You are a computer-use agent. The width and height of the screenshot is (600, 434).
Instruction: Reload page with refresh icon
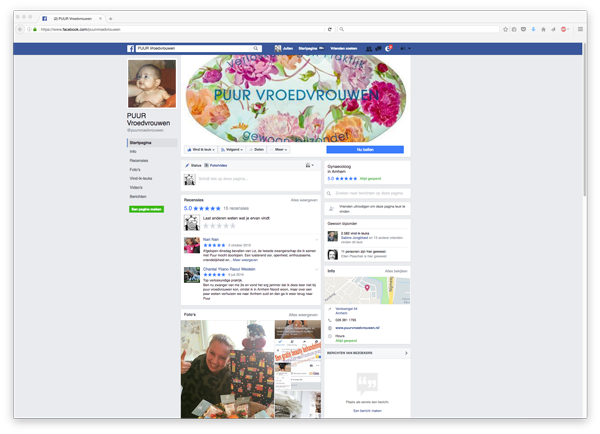coord(329,29)
